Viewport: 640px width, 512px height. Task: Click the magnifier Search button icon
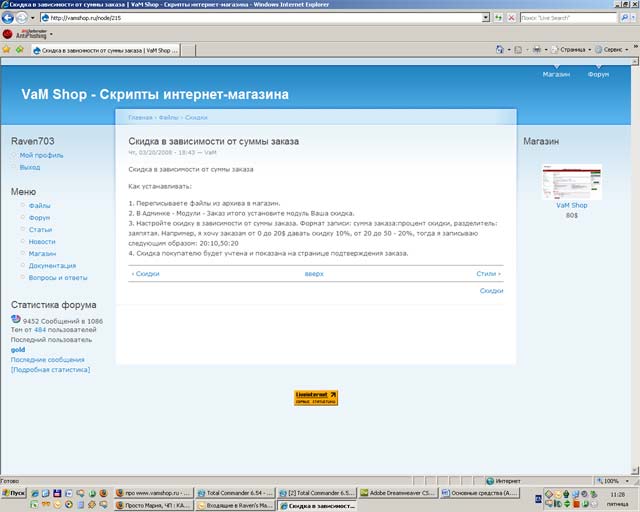[x=624, y=18]
